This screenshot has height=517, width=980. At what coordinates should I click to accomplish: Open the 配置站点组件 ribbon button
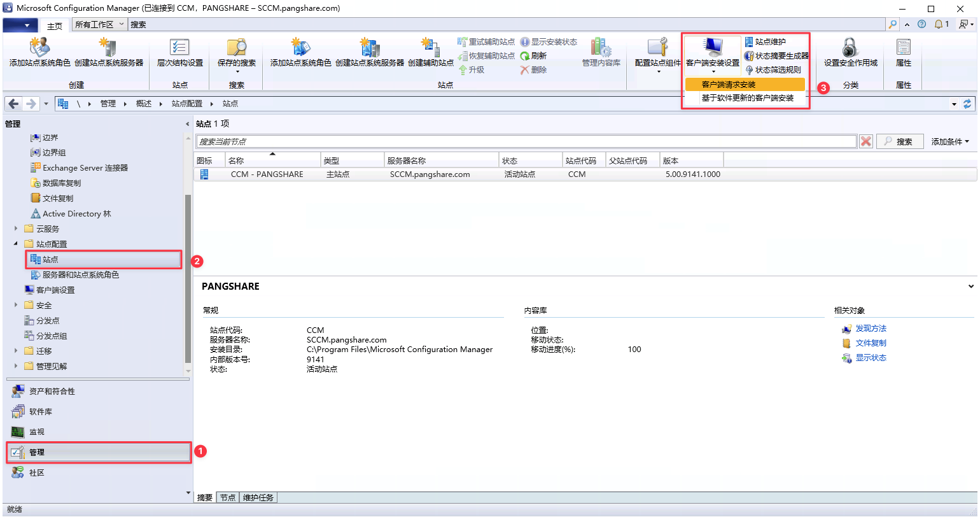coord(659,55)
